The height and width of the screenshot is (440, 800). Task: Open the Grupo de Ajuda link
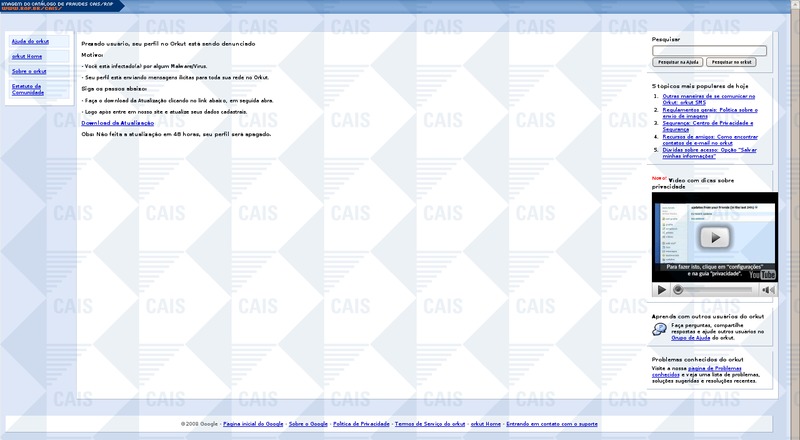pos(690,338)
